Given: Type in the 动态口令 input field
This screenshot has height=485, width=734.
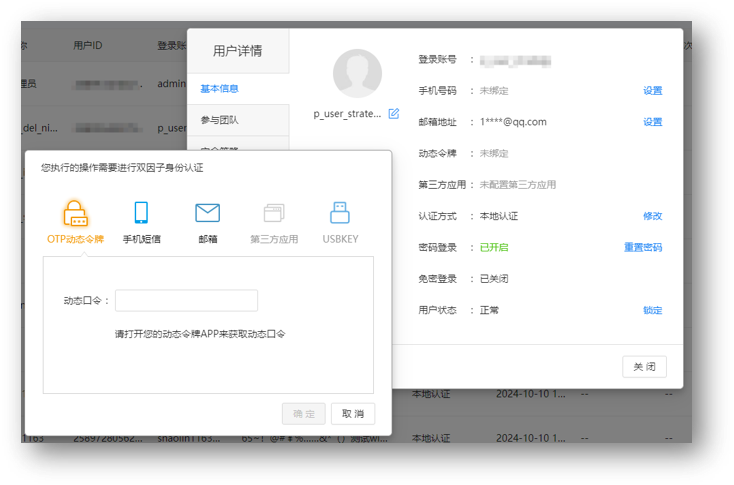Looking at the screenshot, I should [x=186, y=300].
